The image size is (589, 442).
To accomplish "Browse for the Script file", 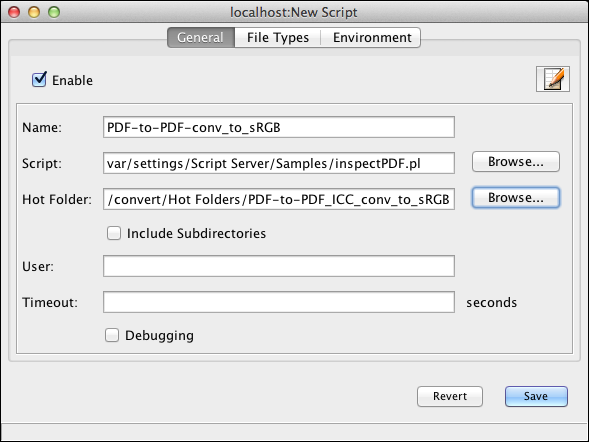I will coord(516,162).
